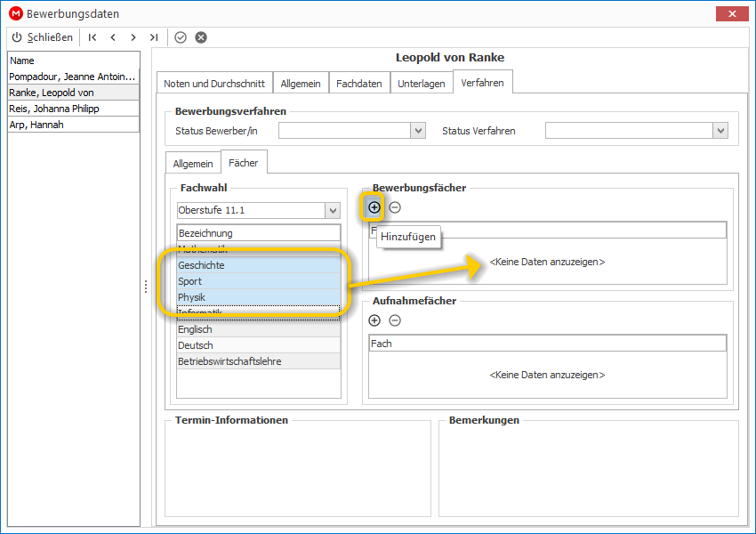Go to next record arrow

(133, 37)
